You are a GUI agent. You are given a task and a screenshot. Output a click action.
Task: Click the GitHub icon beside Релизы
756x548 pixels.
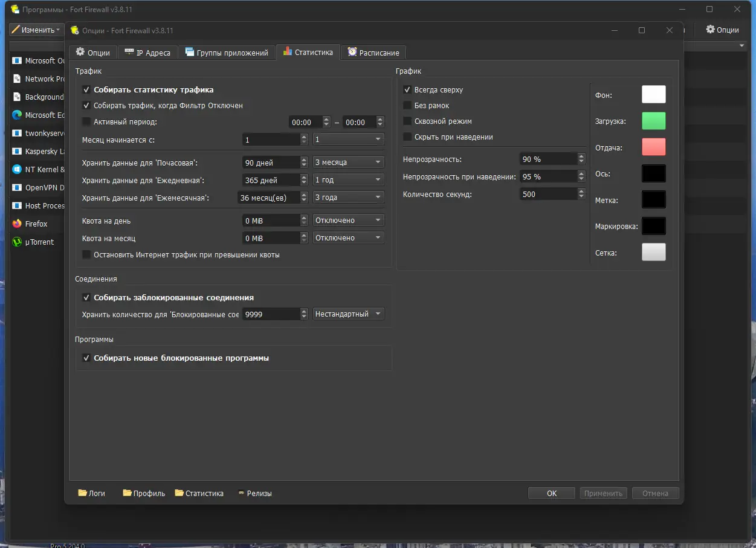coord(241,493)
